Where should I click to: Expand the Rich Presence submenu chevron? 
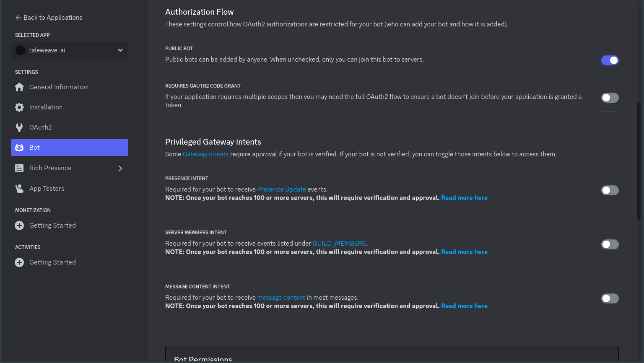click(x=120, y=169)
